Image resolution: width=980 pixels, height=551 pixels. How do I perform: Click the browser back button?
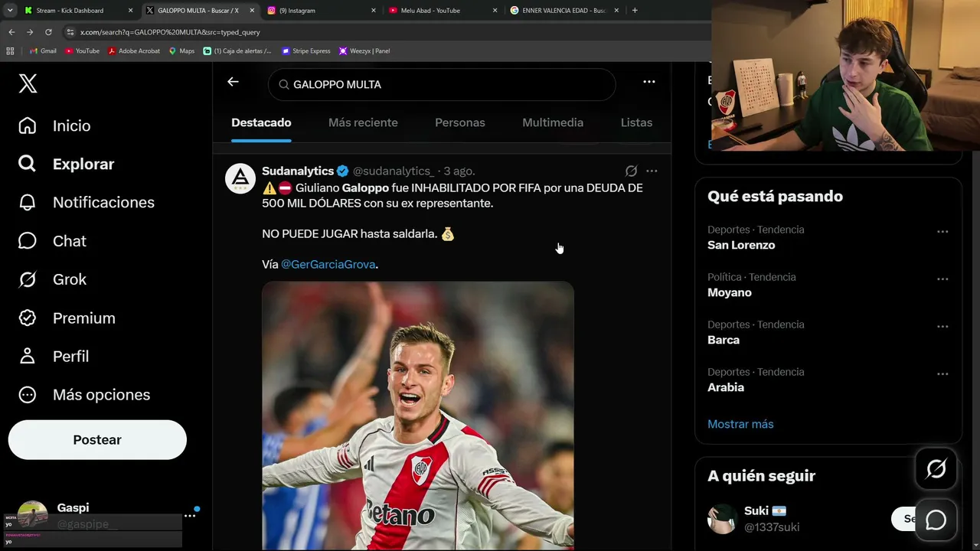click(x=11, y=32)
